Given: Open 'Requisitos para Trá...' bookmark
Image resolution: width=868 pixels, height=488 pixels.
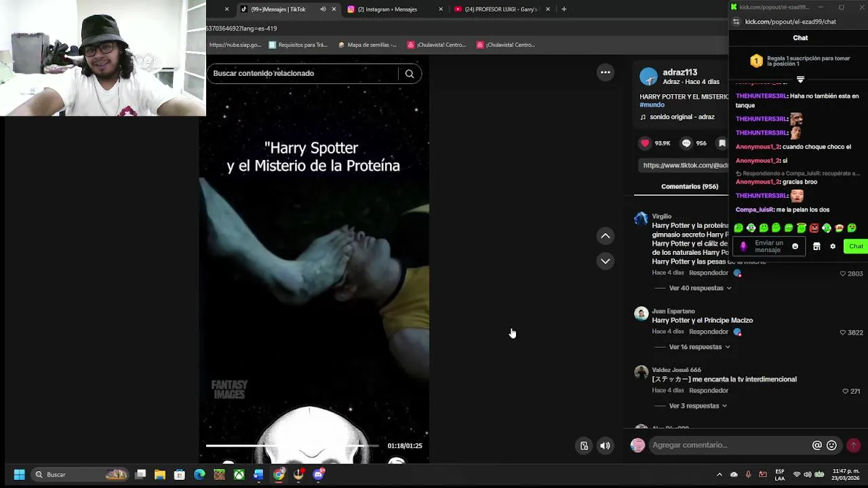Looking at the screenshot, I should (x=298, y=45).
